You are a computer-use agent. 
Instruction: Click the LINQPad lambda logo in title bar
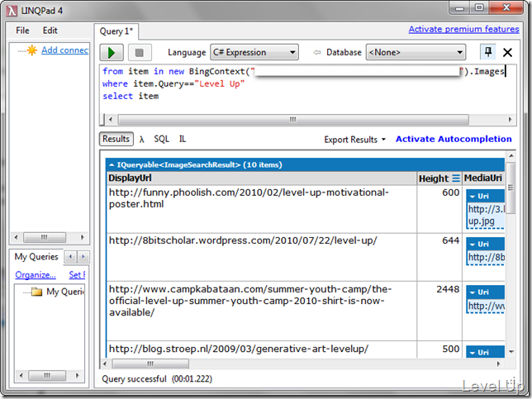point(12,11)
